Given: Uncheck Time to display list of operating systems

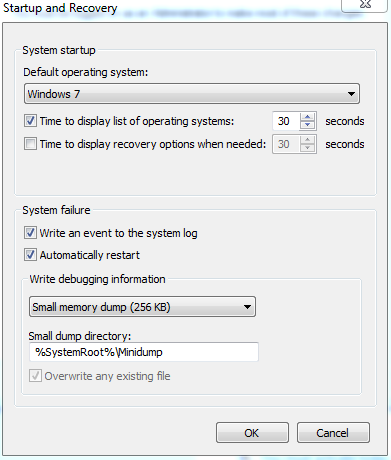Looking at the screenshot, I should click(30, 121).
